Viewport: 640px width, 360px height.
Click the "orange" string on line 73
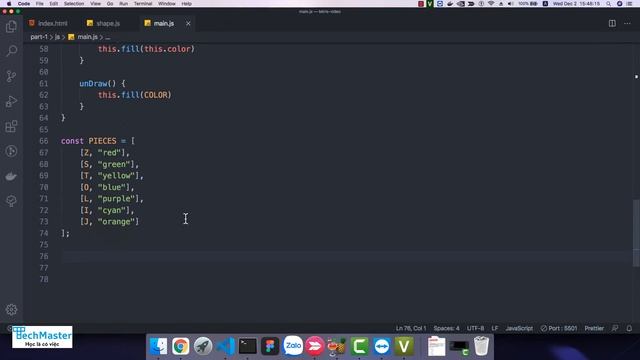tap(116, 221)
